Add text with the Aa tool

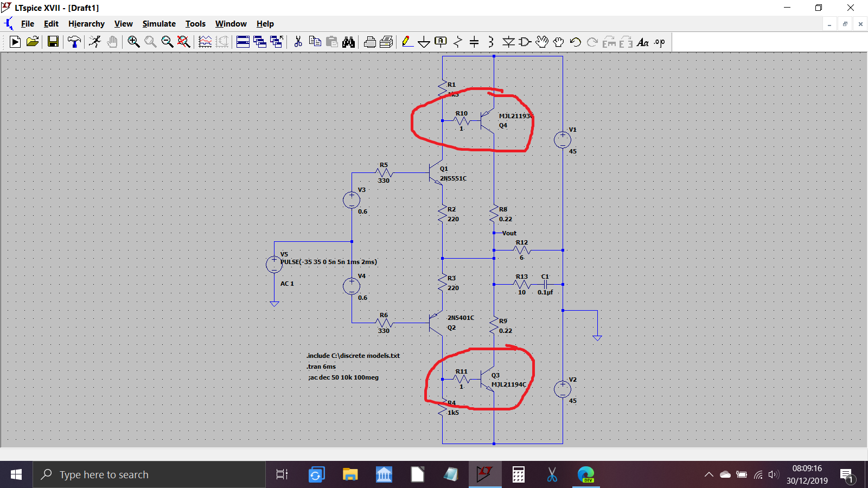pos(643,42)
